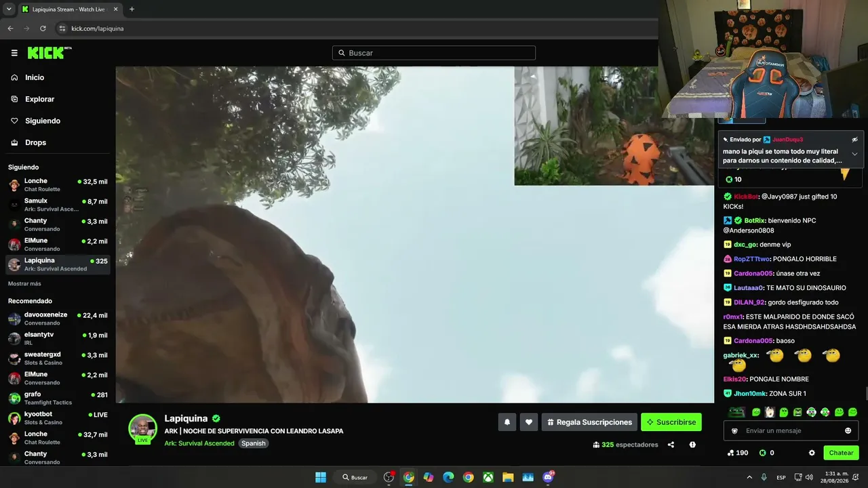868x488 pixels.
Task: Click the Spanish language tag
Action: 253,443
